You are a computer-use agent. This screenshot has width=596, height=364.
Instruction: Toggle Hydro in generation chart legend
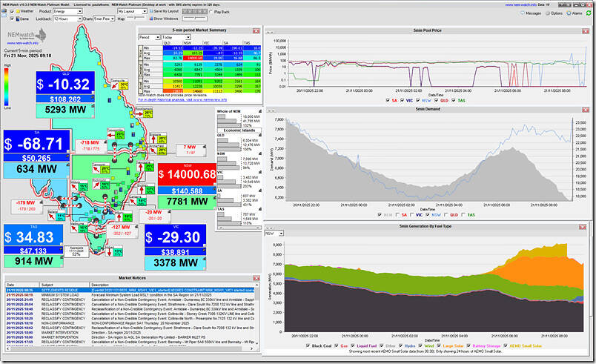[400, 345]
